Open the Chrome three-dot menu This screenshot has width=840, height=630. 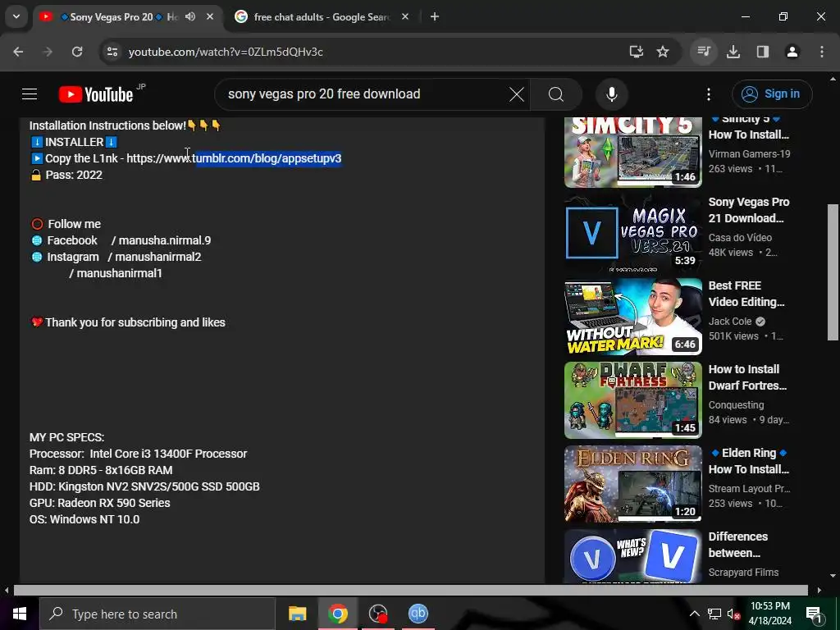(822, 52)
